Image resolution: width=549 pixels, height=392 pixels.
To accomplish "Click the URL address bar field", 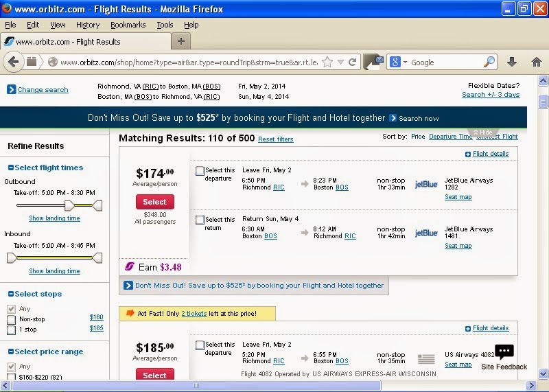I will click(189, 62).
